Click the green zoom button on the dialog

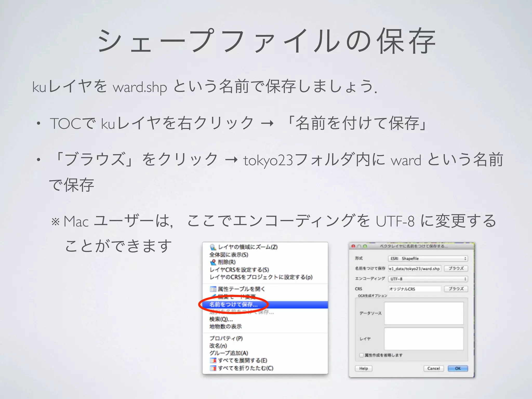coord(365,246)
